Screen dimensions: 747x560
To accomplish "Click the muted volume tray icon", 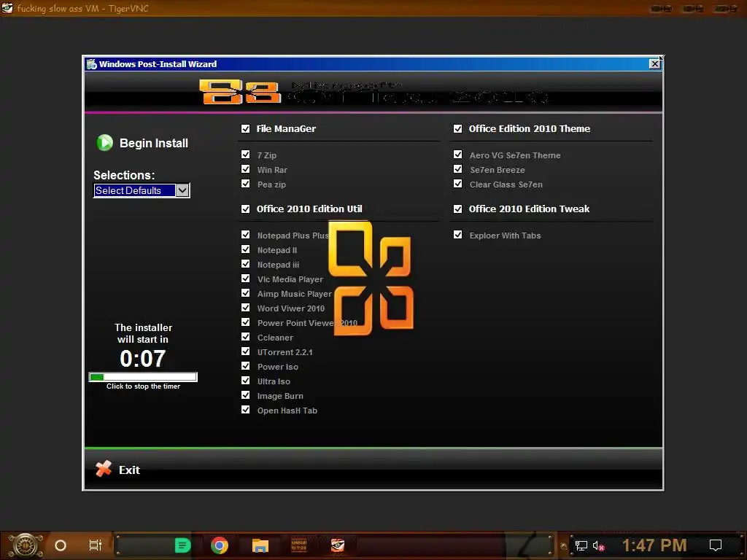I will [x=598, y=545].
